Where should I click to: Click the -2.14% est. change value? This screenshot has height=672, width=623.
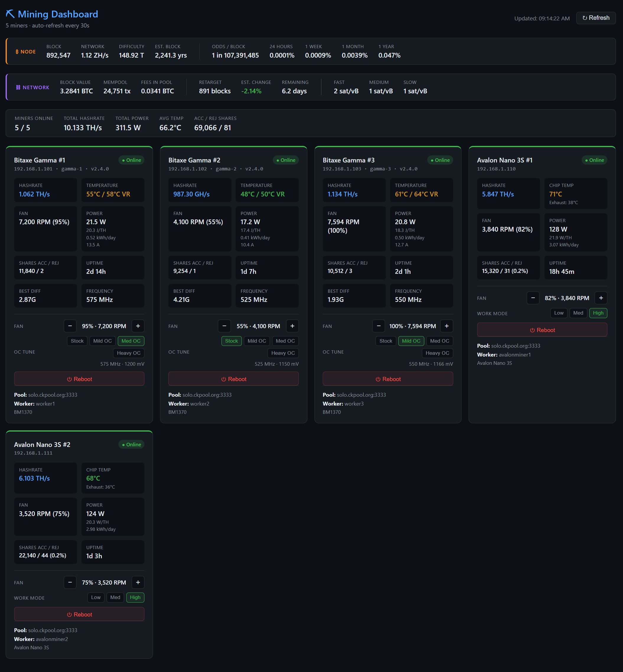[251, 91]
